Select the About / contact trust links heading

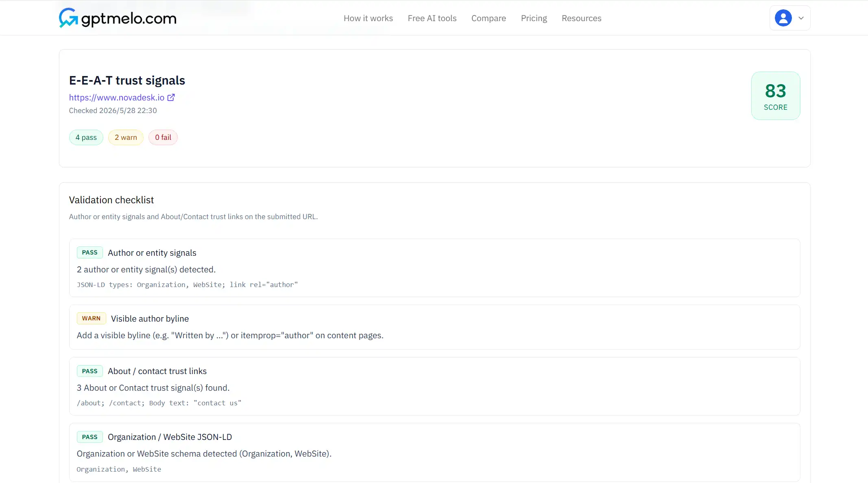pyautogui.click(x=157, y=371)
